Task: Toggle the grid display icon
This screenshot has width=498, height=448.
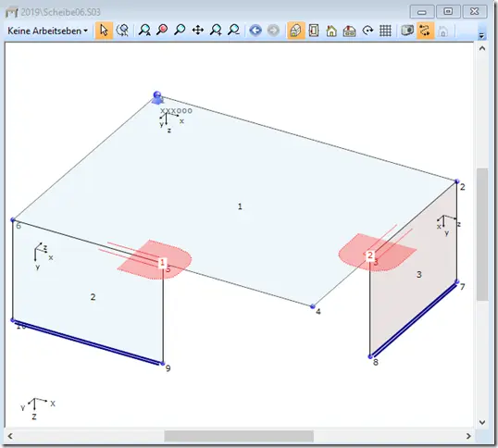Action: tap(385, 31)
